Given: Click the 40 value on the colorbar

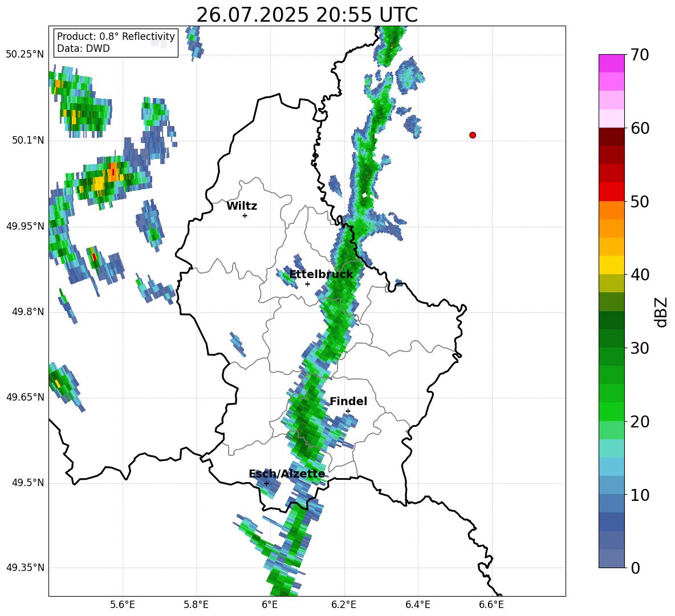Looking at the screenshot, I should tap(639, 275).
